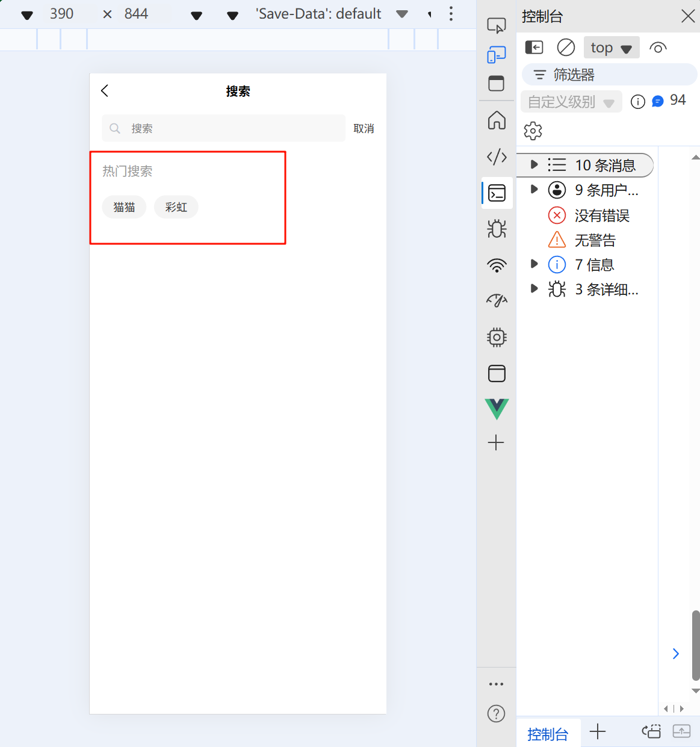The image size is (700, 747).
Task: Open the Application panel icon
Action: (497, 373)
